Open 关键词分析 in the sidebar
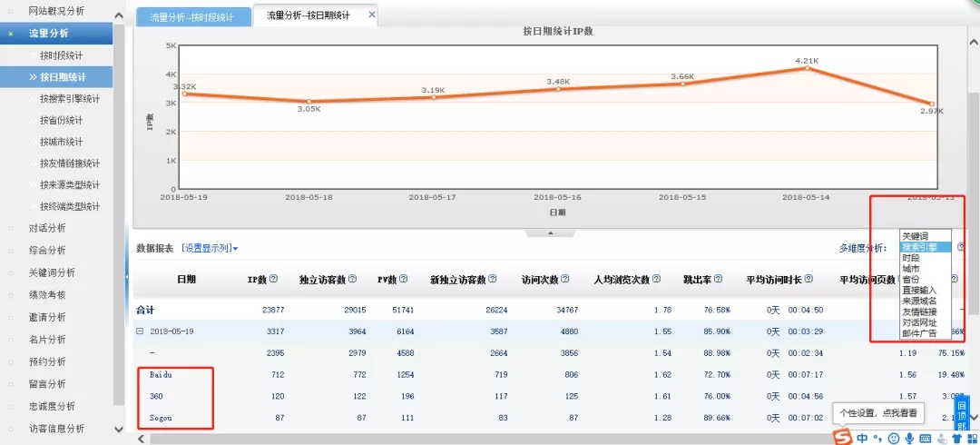This screenshot has width=980, height=445. pyautogui.click(x=53, y=272)
